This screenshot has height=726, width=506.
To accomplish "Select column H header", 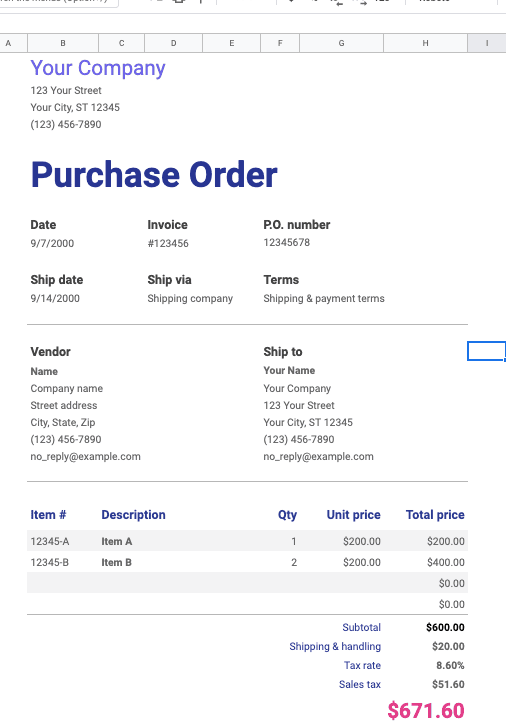I will pyautogui.click(x=425, y=43).
